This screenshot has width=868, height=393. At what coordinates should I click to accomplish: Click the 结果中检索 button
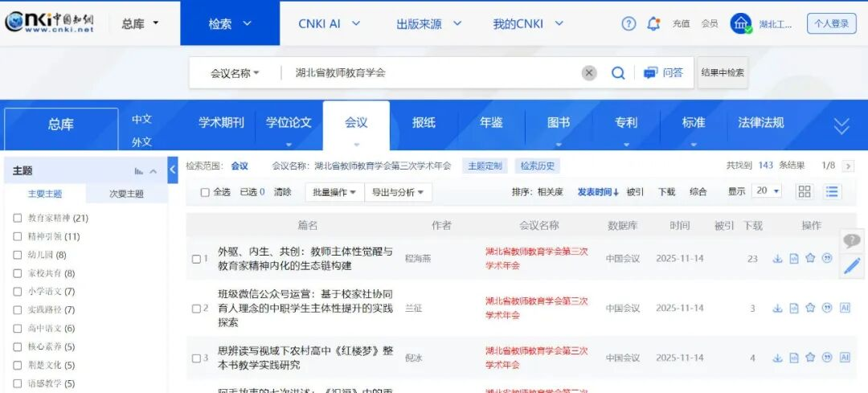723,72
